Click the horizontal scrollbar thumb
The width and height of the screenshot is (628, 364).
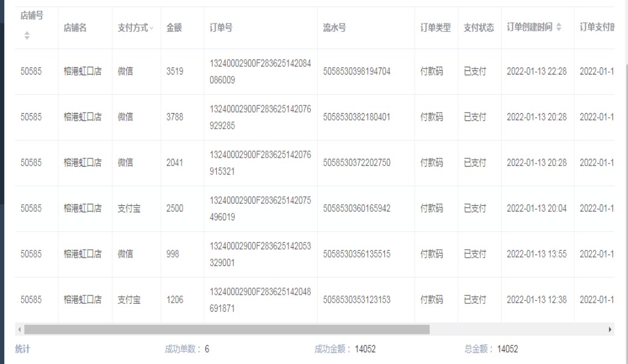[x=226, y=330]
